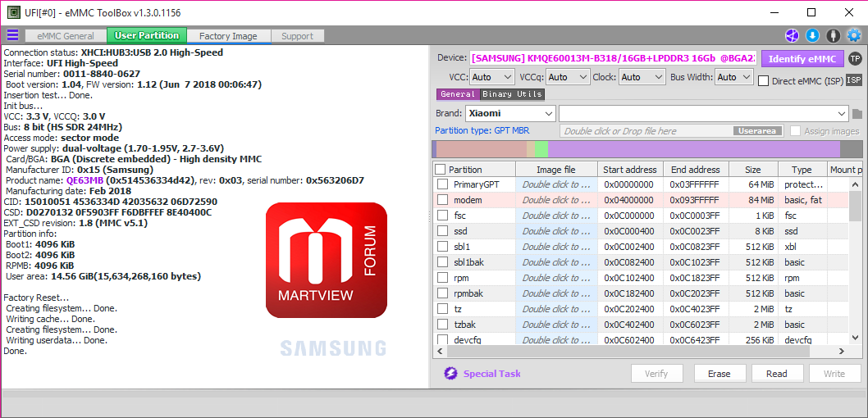
Task: Check the modem partition checkbox
Action: tap(443, 200)
